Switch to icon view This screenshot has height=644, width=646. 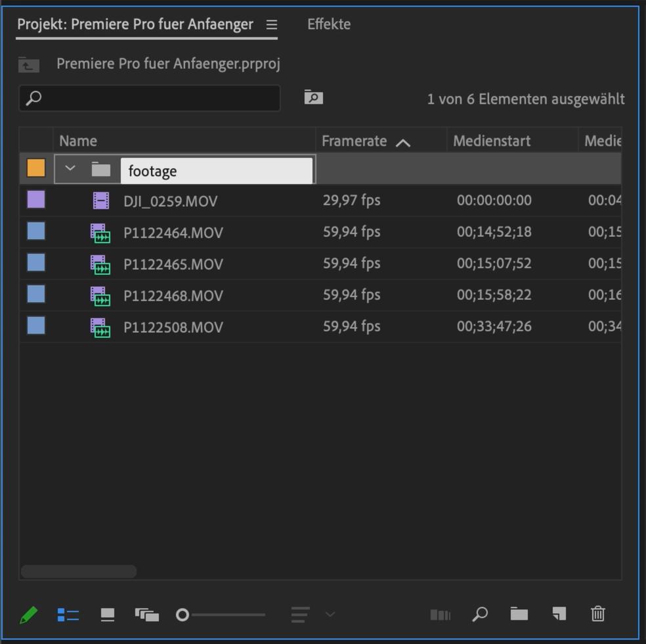click(108, 615)
